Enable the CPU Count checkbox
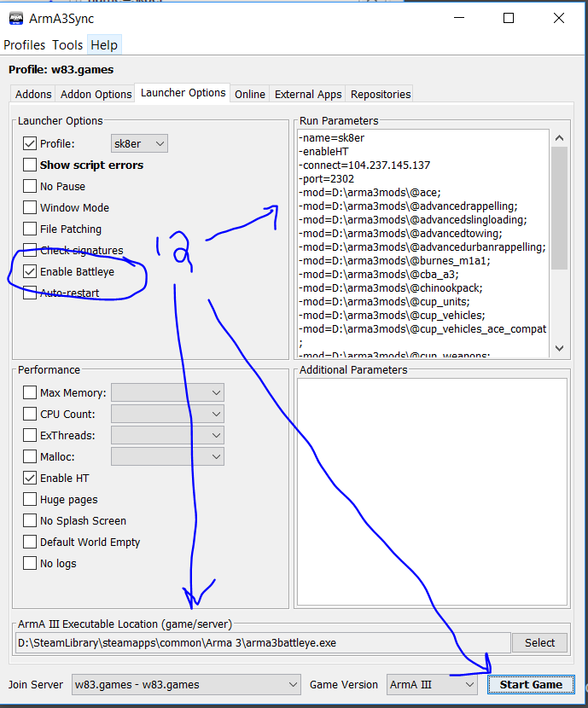 30,414
